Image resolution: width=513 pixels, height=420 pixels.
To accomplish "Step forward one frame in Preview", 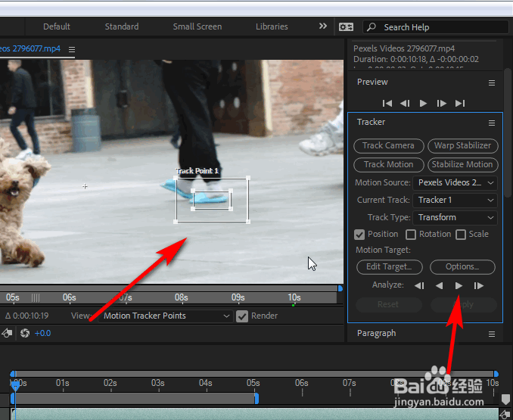I will click(x=441, y=104).
